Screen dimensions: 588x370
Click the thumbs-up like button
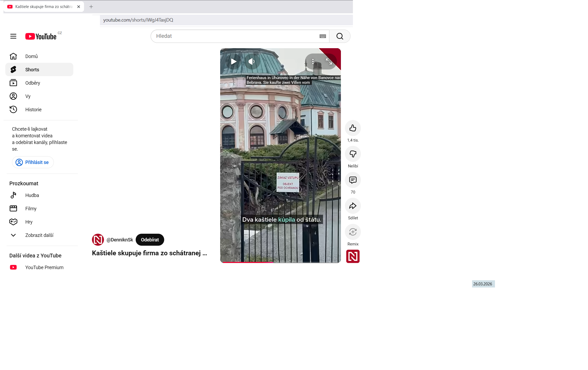(353, 128)
